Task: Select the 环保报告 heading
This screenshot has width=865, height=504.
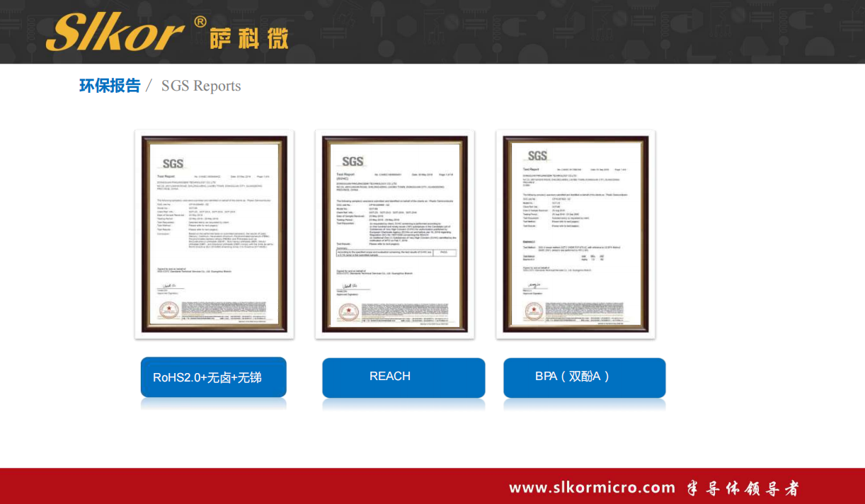Action: point(110,86)
